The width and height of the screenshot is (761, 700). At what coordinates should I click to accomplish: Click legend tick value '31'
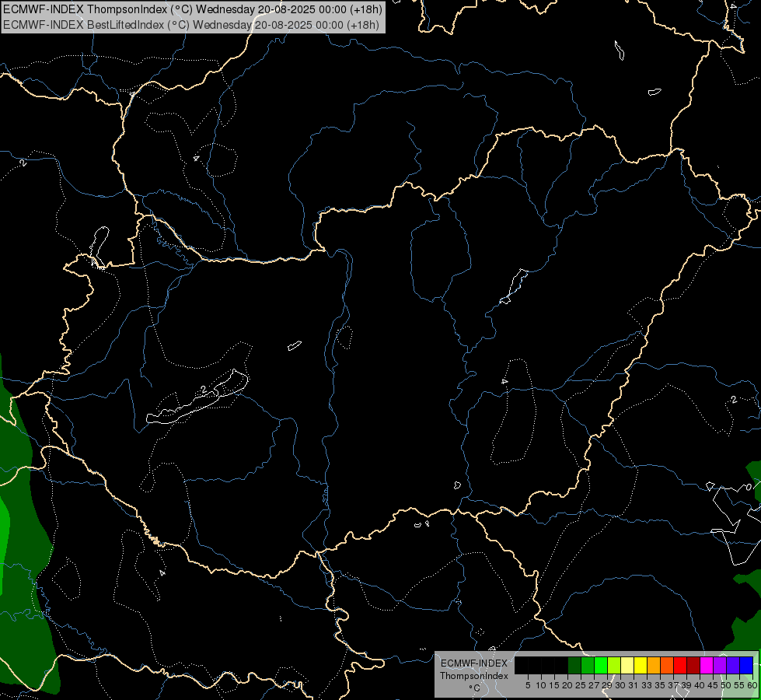634,685
